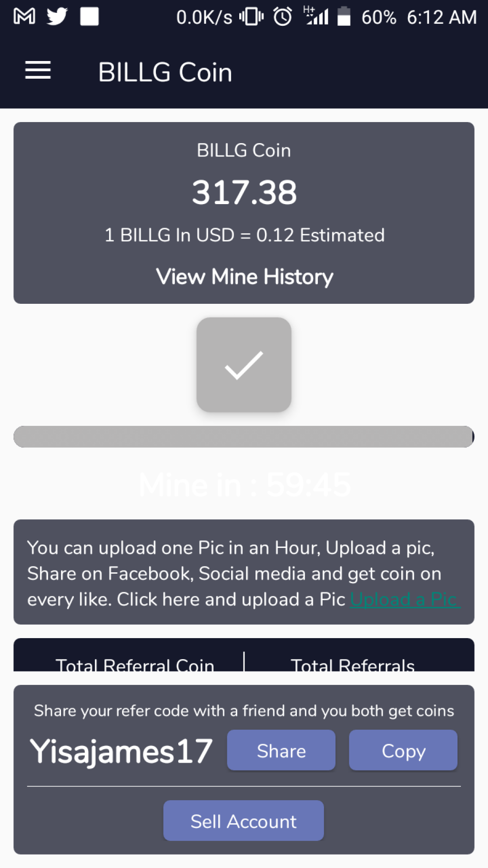Tap the 317.38 coin balance
Image resolution: width=488 pixels, height=868 pixels.
tap(244, 192)
